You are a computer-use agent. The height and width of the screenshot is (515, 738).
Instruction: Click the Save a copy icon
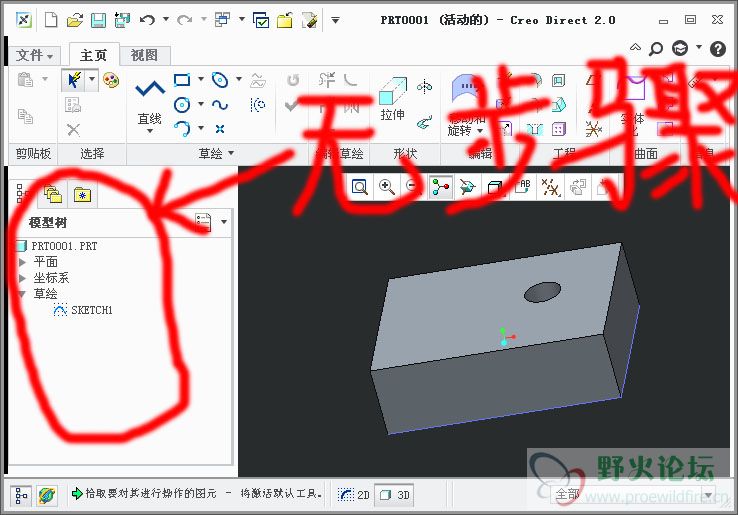pos(122,20)
